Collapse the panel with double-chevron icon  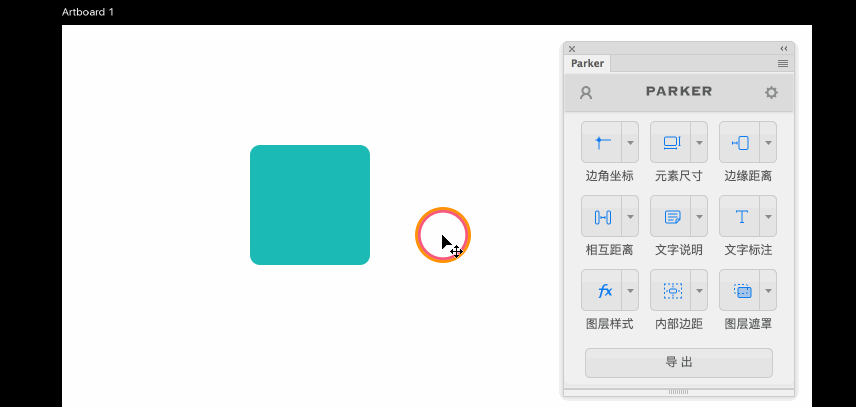(784, 48)
